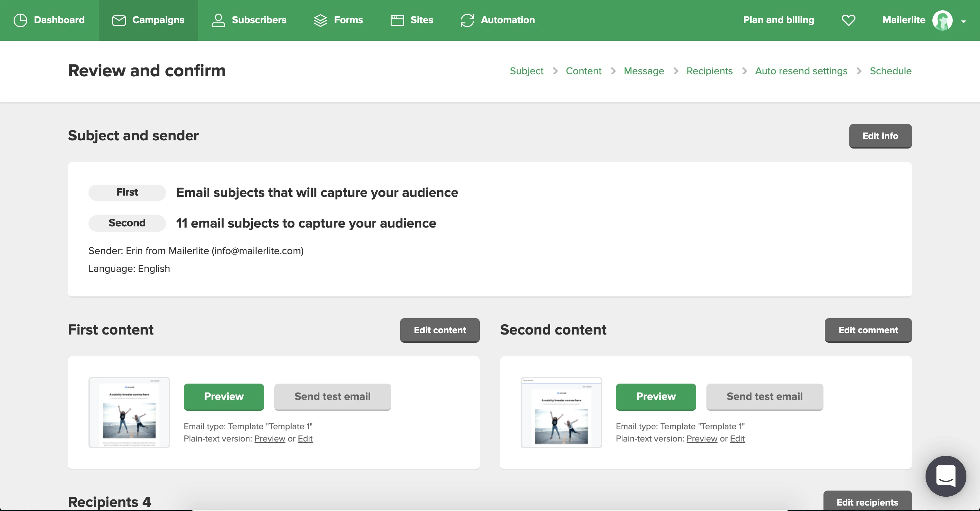The image size is (980, 511).
Task: Edit first content plain-text version link
Action: point(305,439)
